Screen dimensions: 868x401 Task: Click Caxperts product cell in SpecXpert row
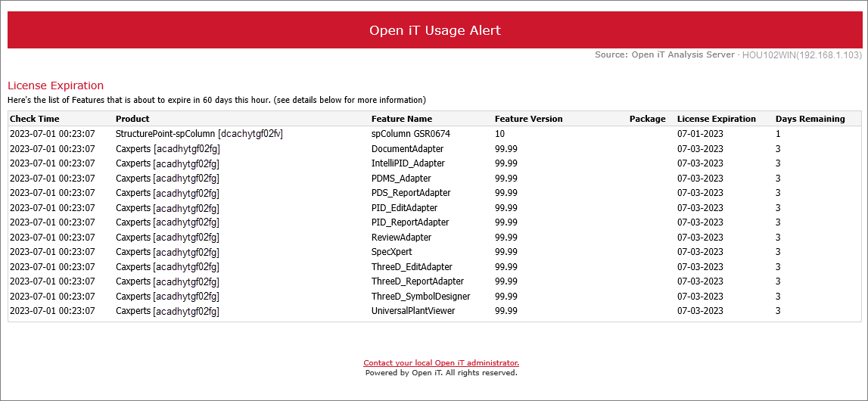coord(167,252)
